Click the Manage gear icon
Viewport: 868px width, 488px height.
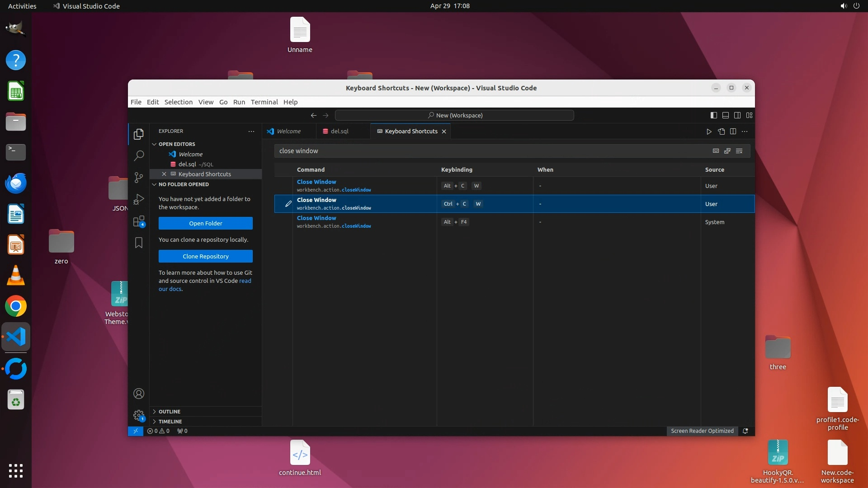139,415
